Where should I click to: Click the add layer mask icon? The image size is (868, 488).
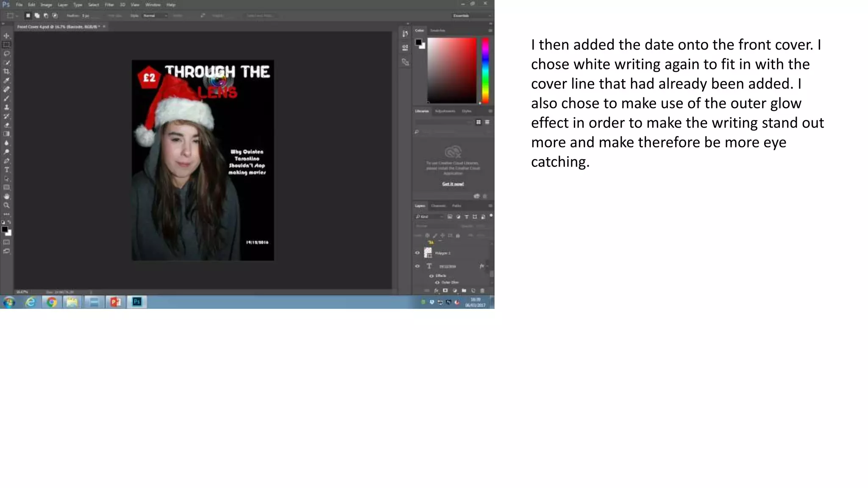point(445,291)
